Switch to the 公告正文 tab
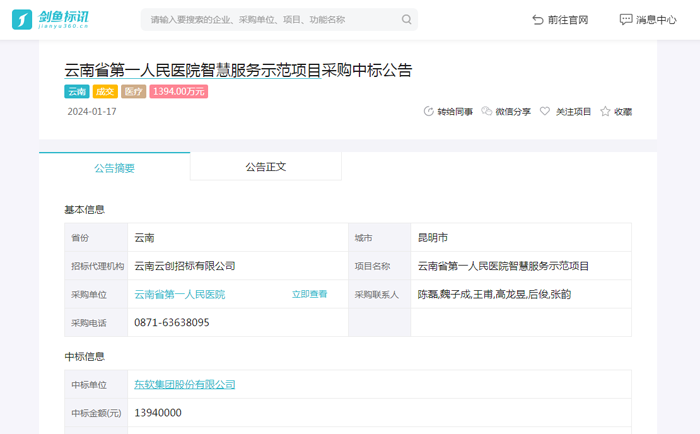 266,167
